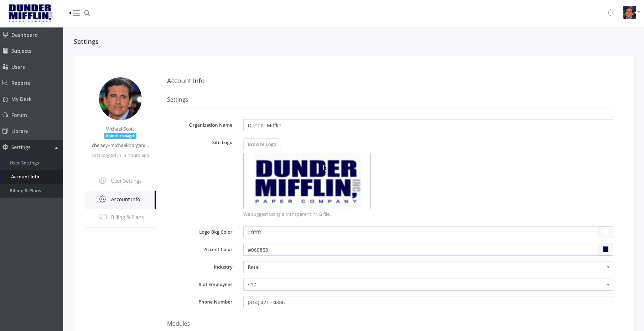Go to Dashboard in the sidebar
The width and height of the screenshot is (644, 331).
[25, 35]
